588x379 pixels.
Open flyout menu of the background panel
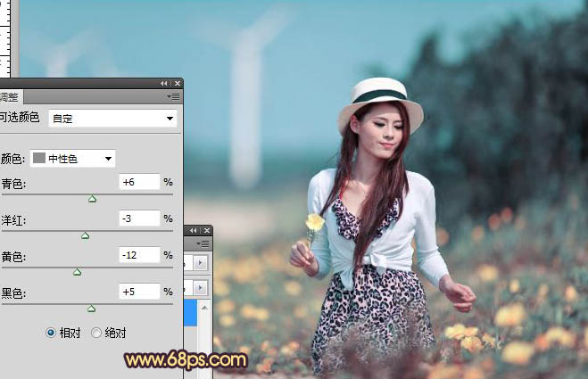pyautogui.click(x=204, y=243)
